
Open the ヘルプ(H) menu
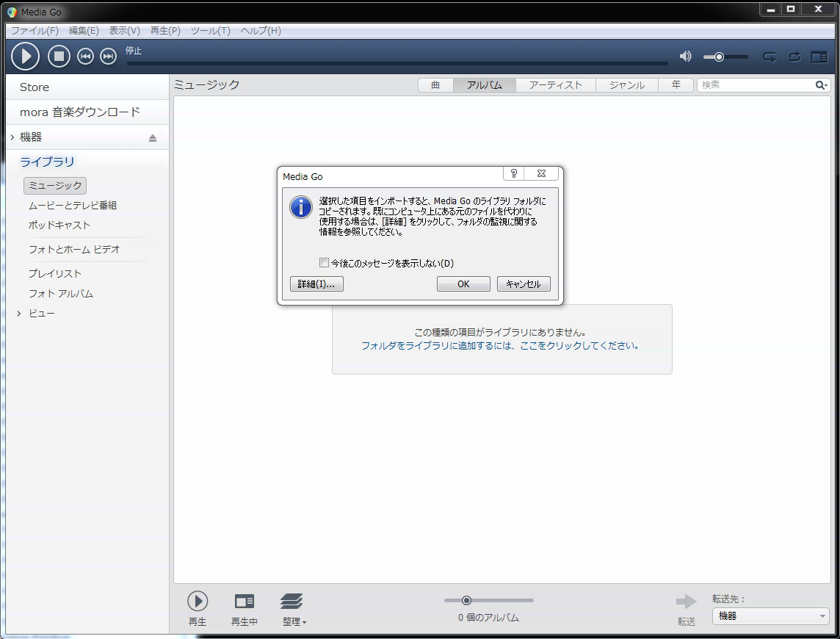261,31
